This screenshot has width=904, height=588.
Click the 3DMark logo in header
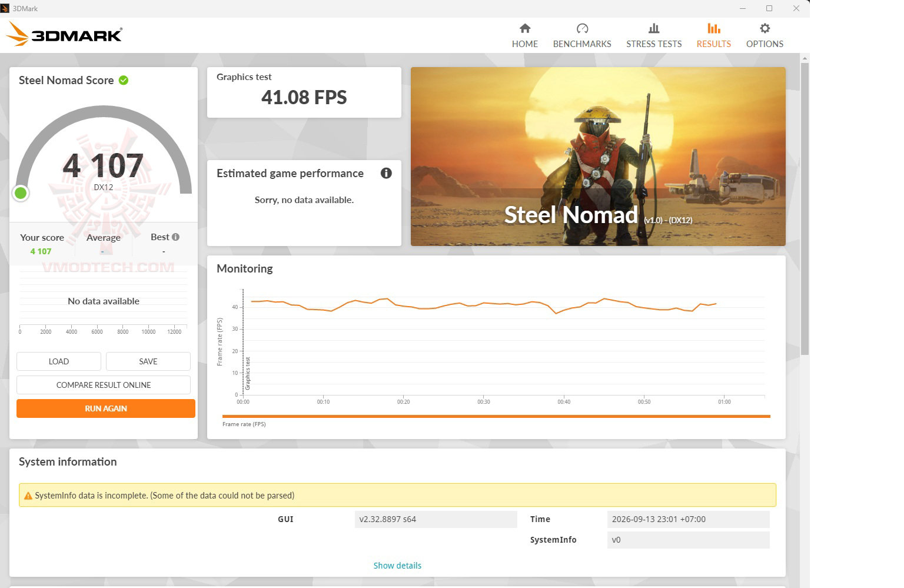point(64,35)
